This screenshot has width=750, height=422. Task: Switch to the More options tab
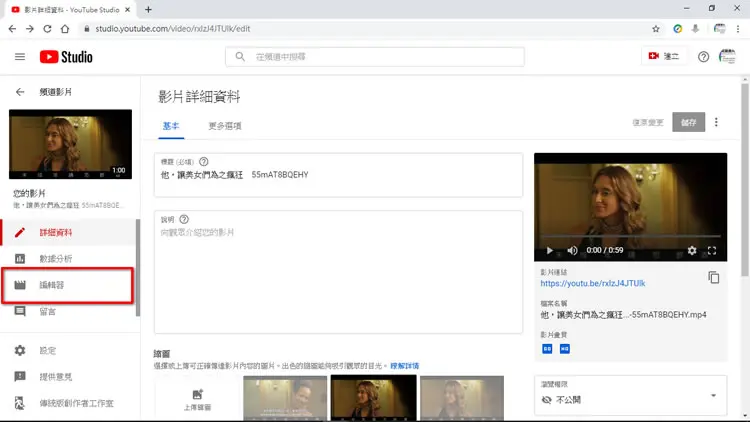[x=225, y=126]
